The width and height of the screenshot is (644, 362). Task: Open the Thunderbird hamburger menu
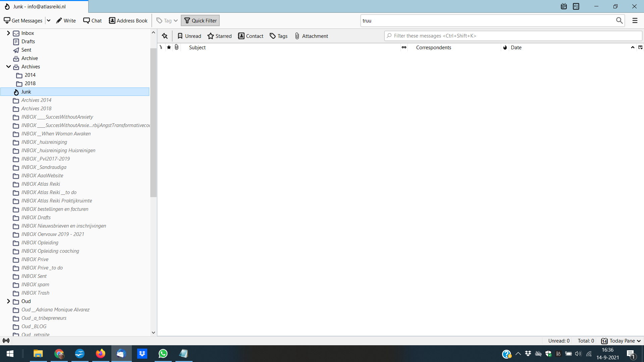coord(635,20)
